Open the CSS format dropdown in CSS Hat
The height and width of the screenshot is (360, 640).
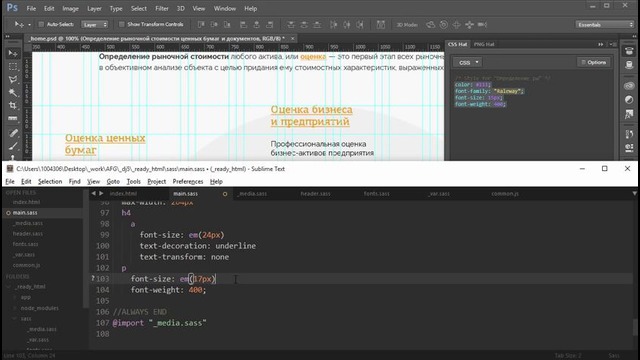tap(468, 62)
